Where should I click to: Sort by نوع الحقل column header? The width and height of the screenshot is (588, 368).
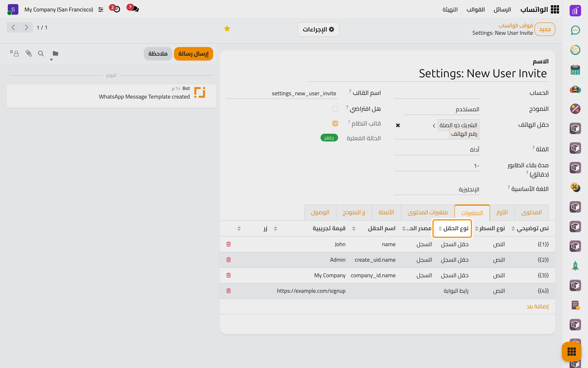point(452,228)
